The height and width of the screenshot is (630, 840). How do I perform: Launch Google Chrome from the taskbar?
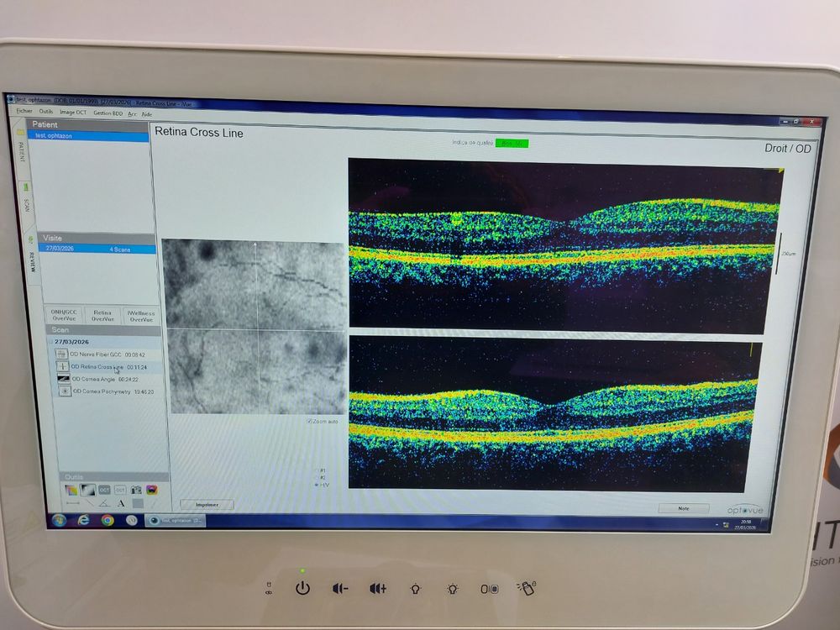(108, 520)
